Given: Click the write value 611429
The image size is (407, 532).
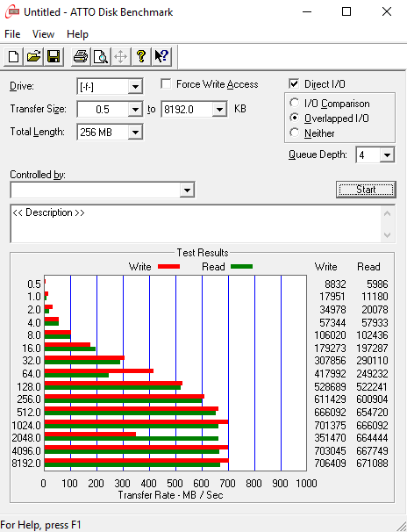Looking at the screenshot, I should coord(330,399).
